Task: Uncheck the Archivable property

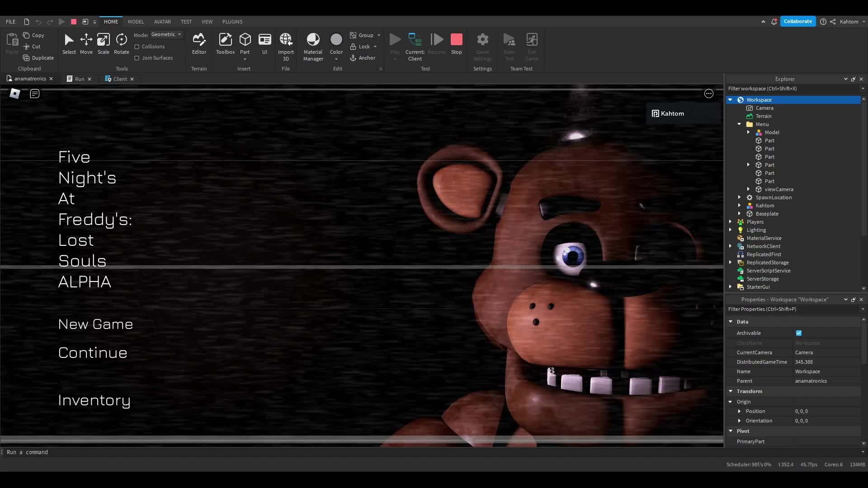Action: pos(799,333)
